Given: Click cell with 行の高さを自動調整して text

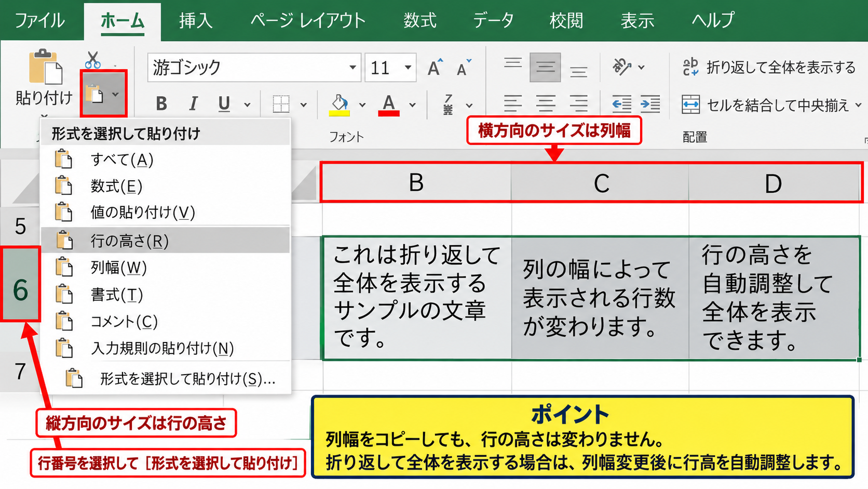Looking at the screenshot, I should pyautogui.click(x=774, y=298).
